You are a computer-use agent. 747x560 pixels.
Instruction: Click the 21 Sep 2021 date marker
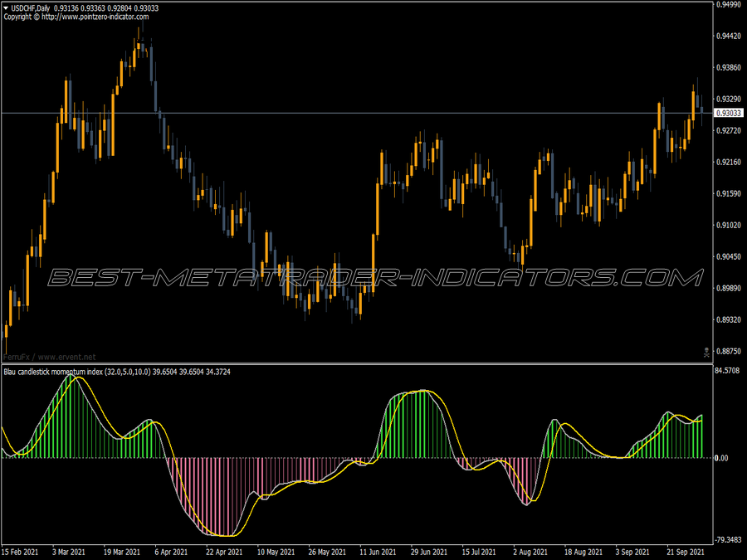pos(685,553)
